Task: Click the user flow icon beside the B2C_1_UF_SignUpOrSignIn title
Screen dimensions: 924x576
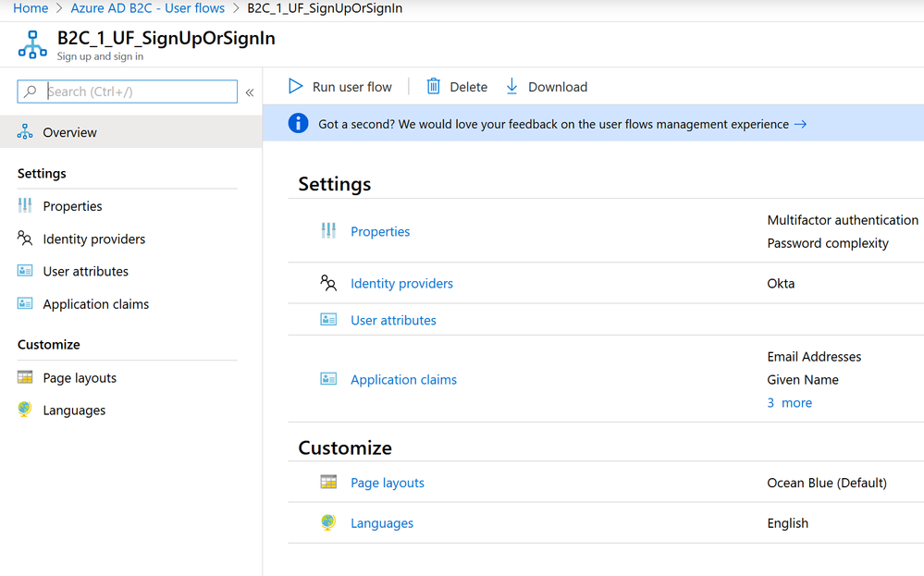Action: pyautogui.click(x=32, y=44)
